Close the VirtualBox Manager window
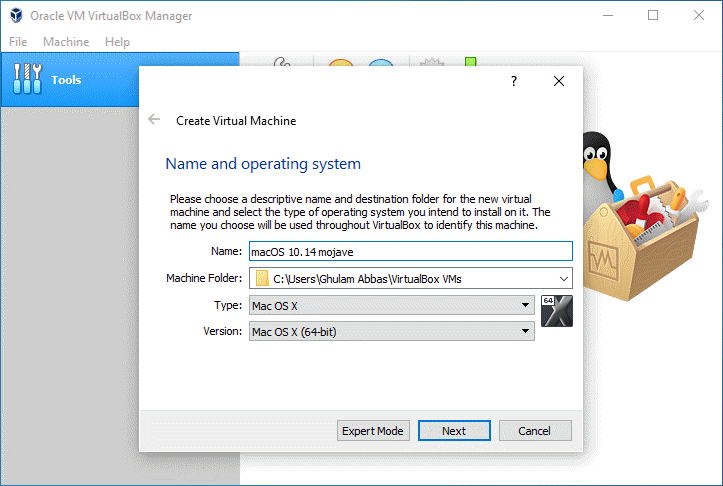Viewport: 723px width, 486px height. tap(699, 15)
